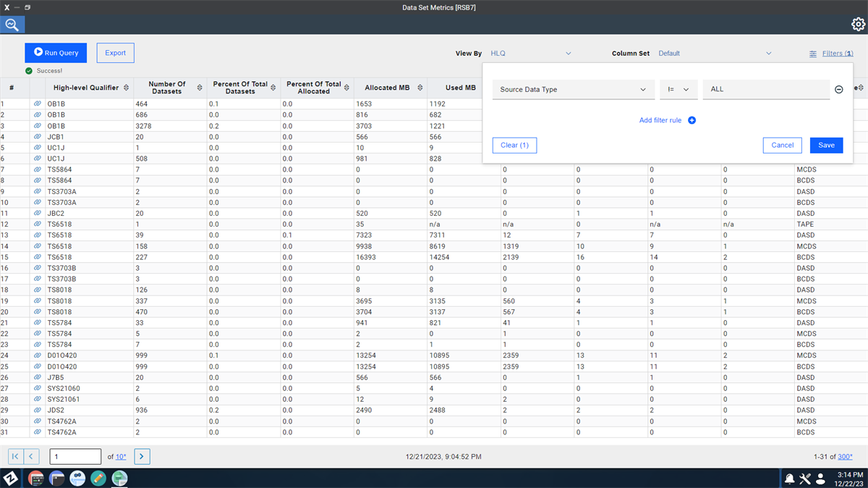The width and height of the screenshot is (868, 488).
Task: Save the filter settings
Action: (x=826, y=146)
